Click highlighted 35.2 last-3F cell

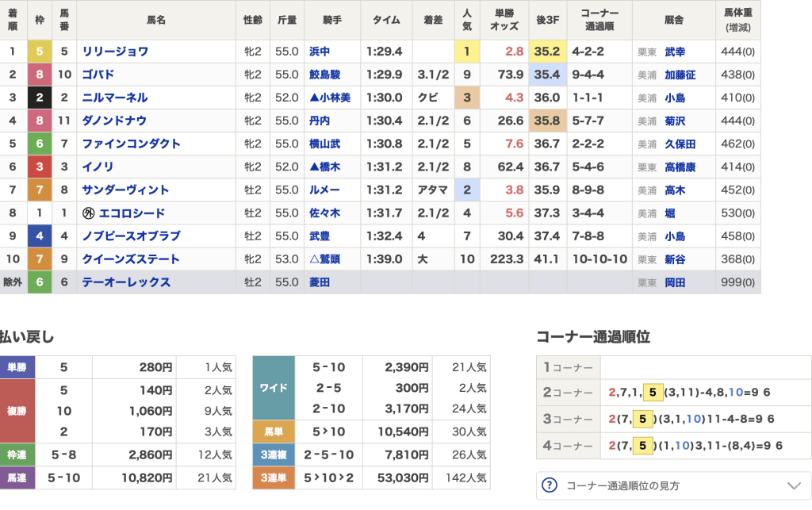point(548,52)
